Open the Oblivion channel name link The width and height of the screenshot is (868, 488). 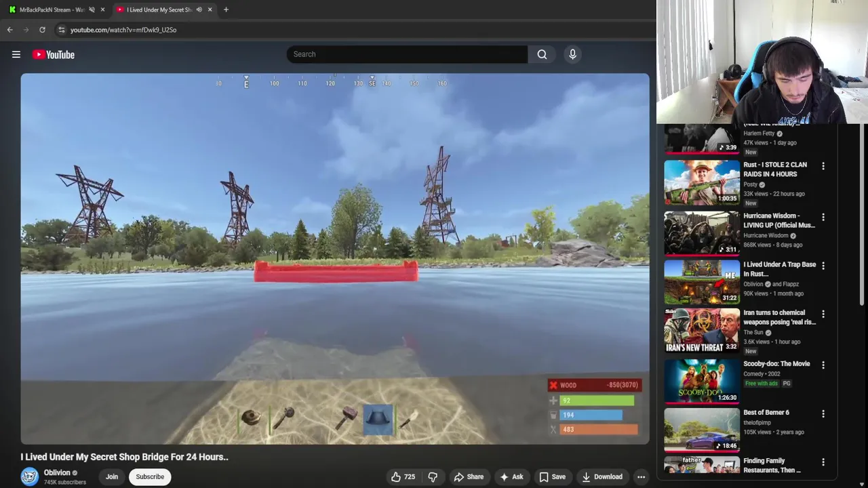click(57, 472)
